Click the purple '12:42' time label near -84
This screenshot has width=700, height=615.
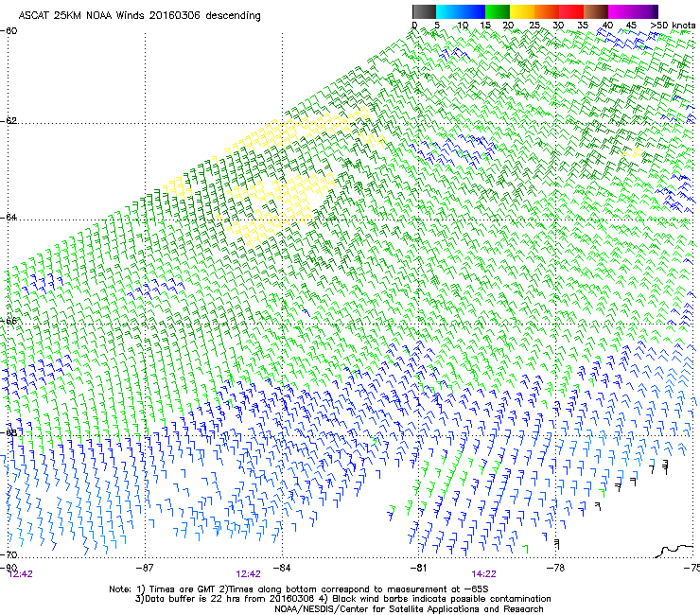pyautogui.click(x=248, y=574)
